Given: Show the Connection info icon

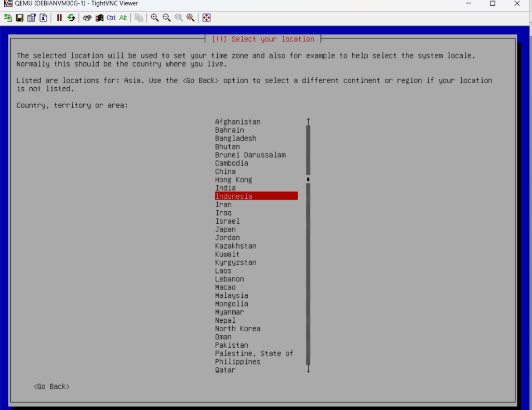Looking at the screenshot, I should pos(43,18).
